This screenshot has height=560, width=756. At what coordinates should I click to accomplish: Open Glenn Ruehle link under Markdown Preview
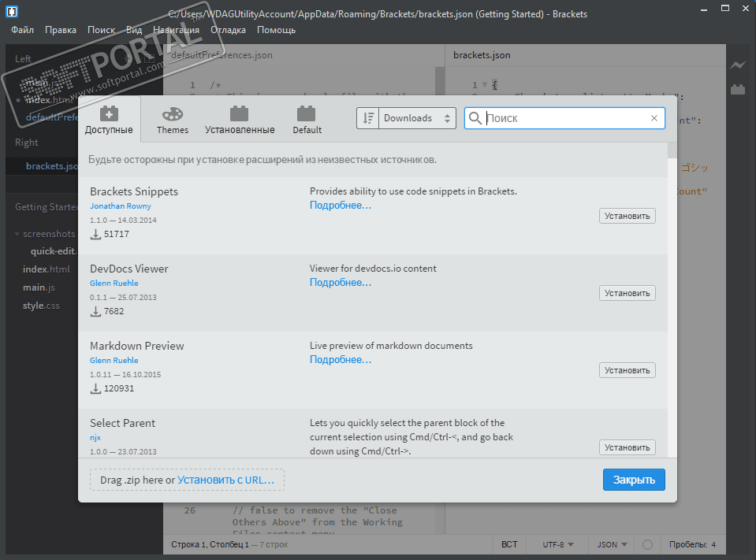click(114, 360)
